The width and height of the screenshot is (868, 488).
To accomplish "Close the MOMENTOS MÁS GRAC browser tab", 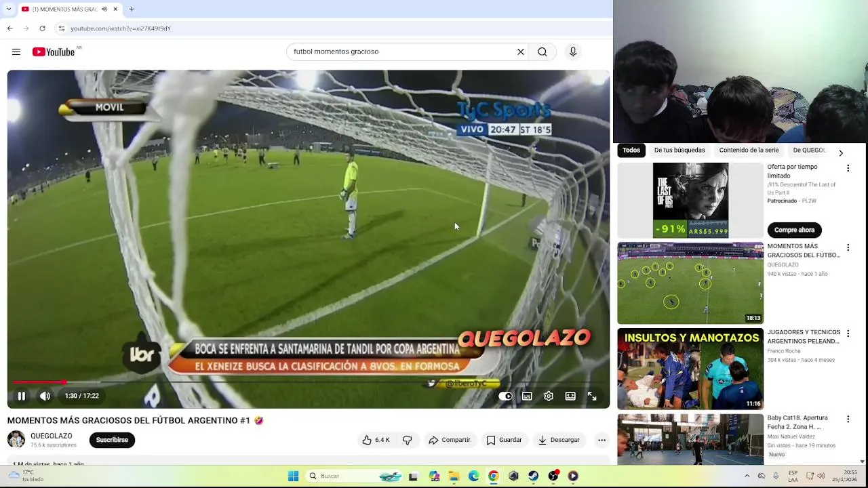I will [x=115, y=9].
